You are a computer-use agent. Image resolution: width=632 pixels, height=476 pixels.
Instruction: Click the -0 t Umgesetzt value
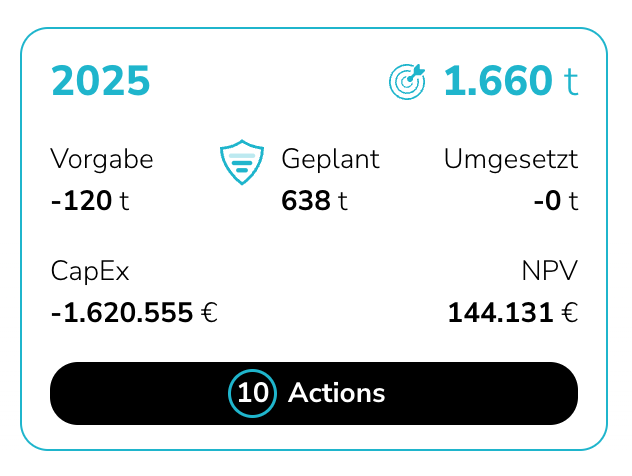556,201
